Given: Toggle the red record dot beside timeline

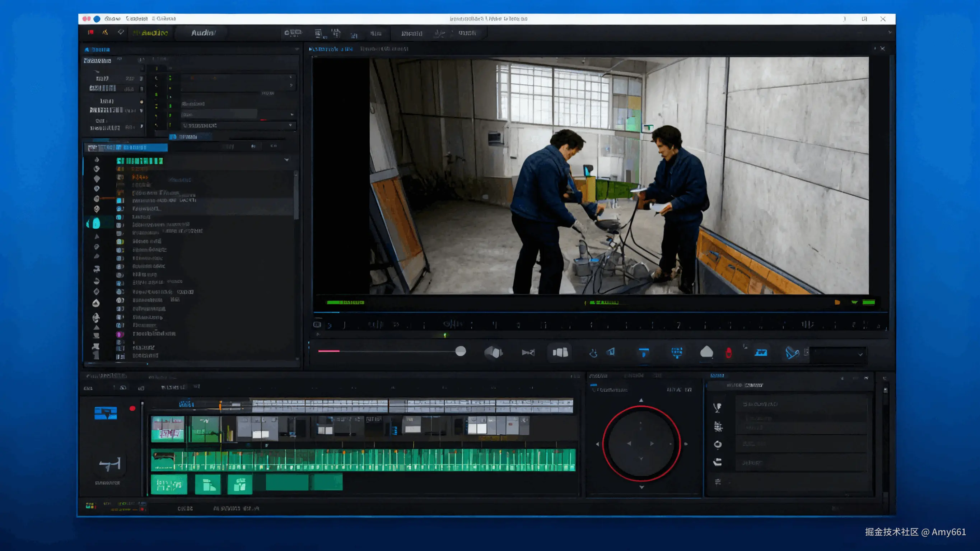Looking at the screenshot, I should point(132,409).
